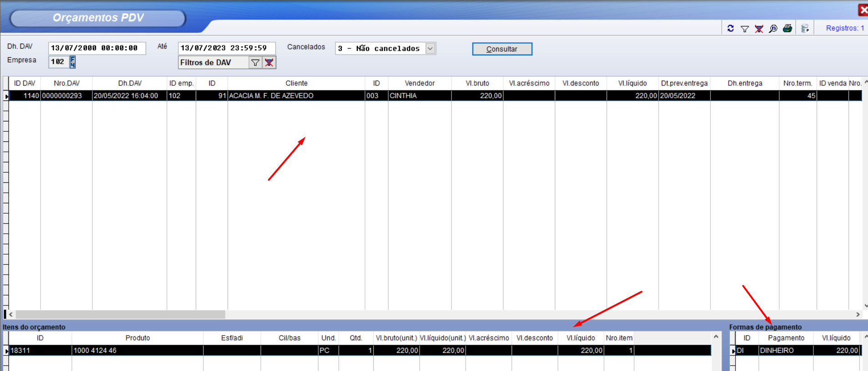
Task: Expand the Cancelados dropdown arrow
Action: (430, 48)
